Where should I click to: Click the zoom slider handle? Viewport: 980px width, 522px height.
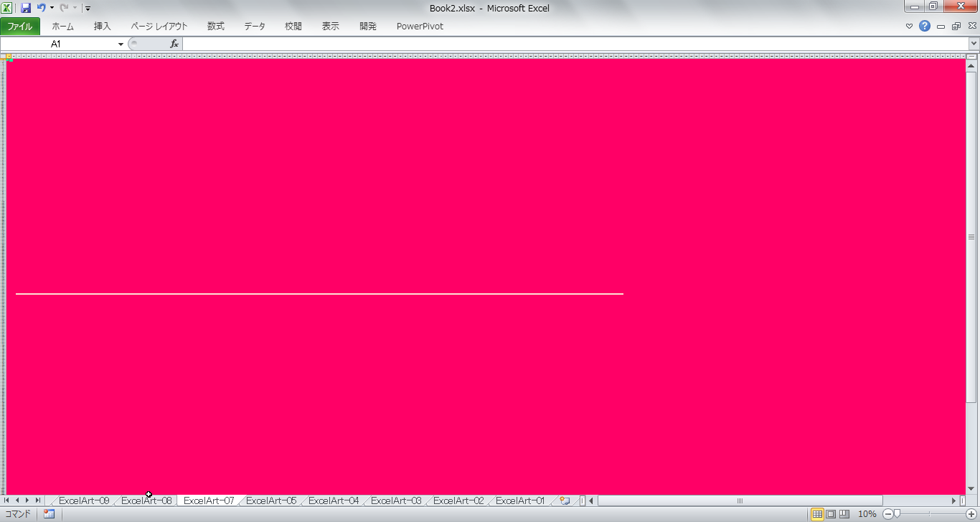click(897, 514)
